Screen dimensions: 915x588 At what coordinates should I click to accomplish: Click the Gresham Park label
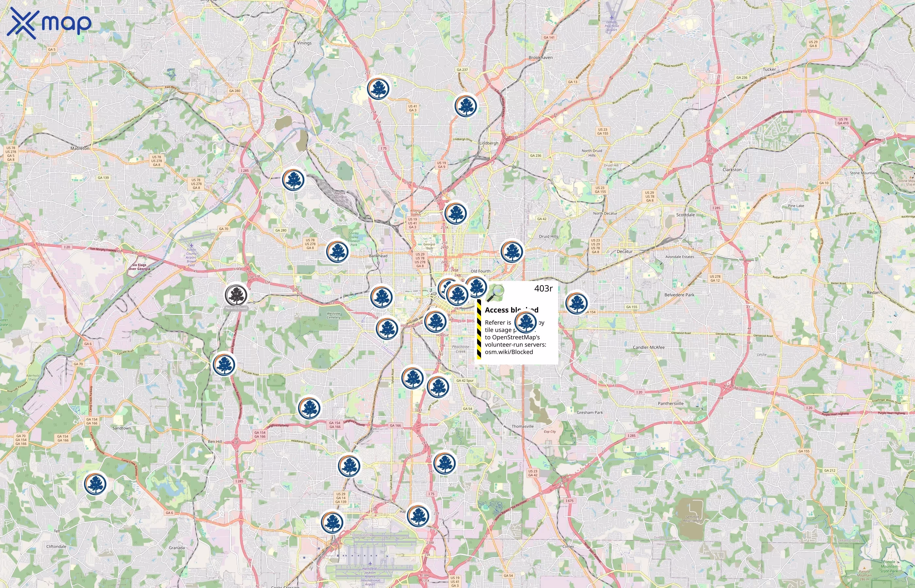click(590, 412)
